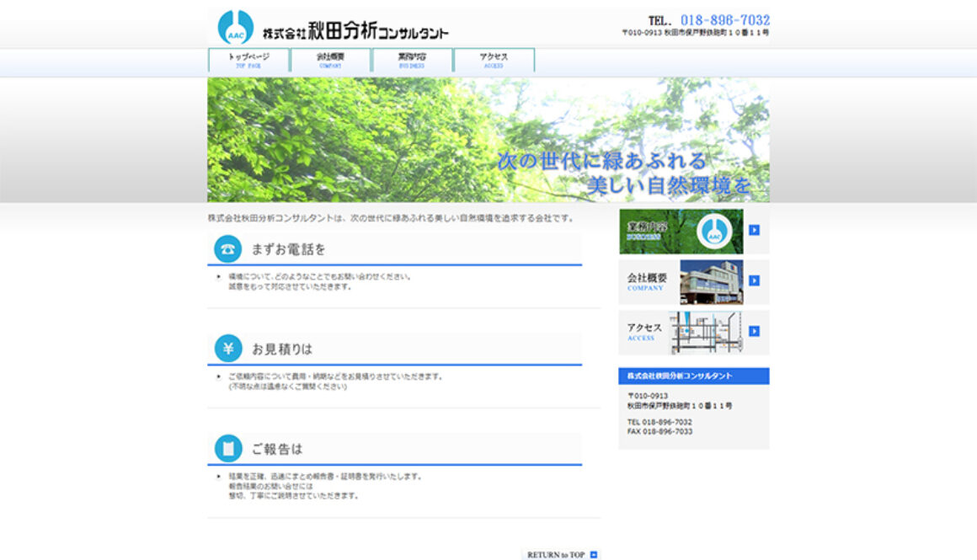Click the 株式会社秋田分析コンサルタント header title

pos(355,30)
